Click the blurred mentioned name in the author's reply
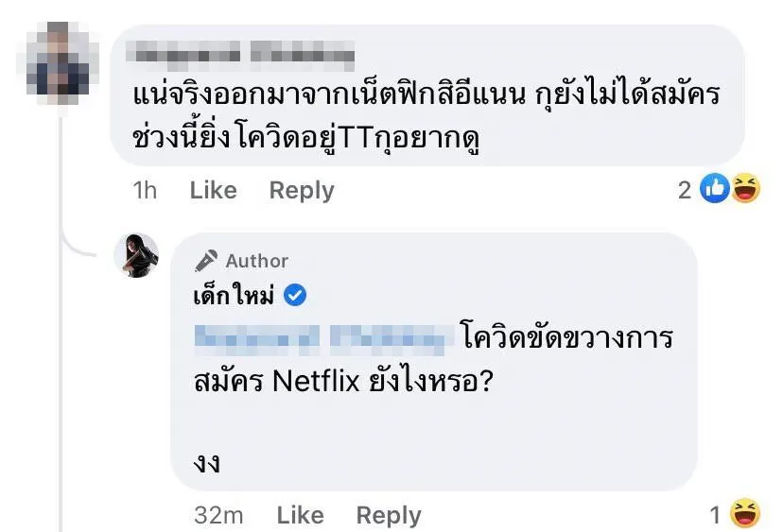Viewport: 783px width, 532px height. click(x=322, y=337)
